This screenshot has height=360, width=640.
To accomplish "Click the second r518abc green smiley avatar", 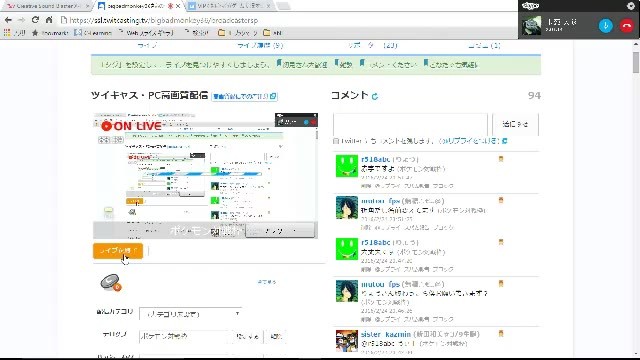I will 347,249.
